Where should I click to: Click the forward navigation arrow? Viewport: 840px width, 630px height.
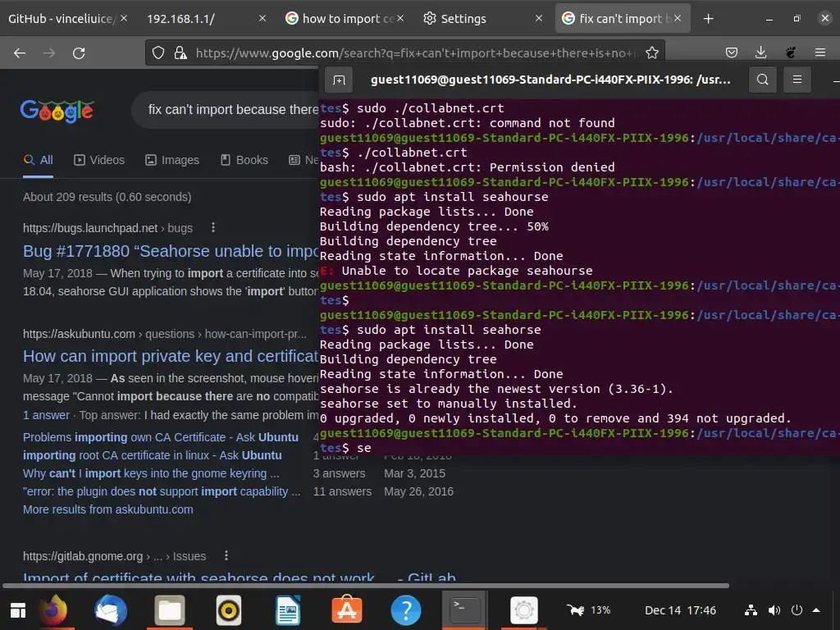pos(49,52)
